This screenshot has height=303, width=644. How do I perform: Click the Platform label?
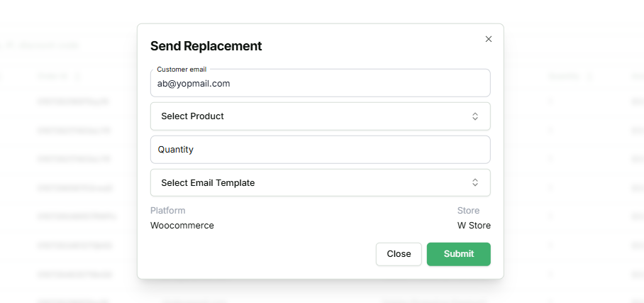click(x=168, y=211)
